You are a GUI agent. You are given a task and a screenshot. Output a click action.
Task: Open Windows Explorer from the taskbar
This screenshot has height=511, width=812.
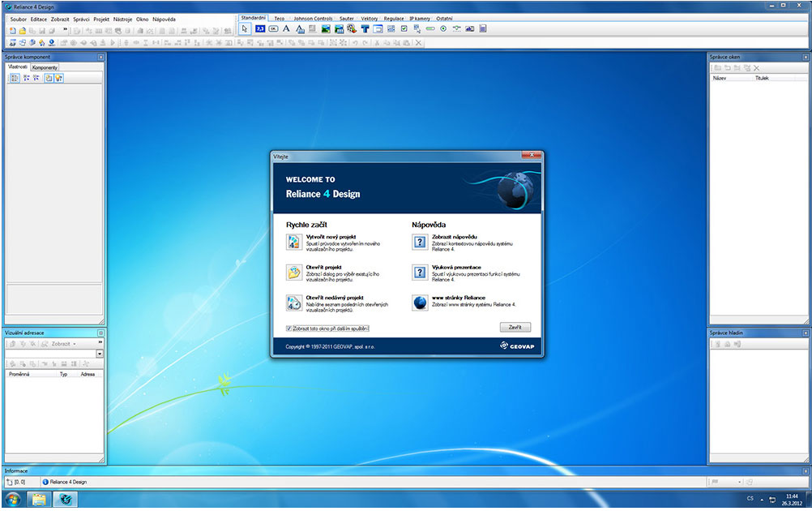tap(40, 500)
